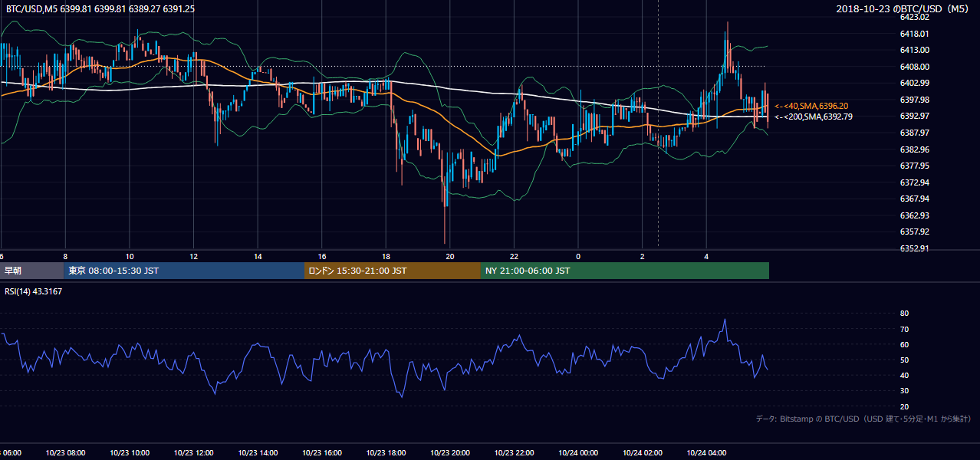
Task: Click the bottom date label 10/24 02:00
Action: pos(642,453)
